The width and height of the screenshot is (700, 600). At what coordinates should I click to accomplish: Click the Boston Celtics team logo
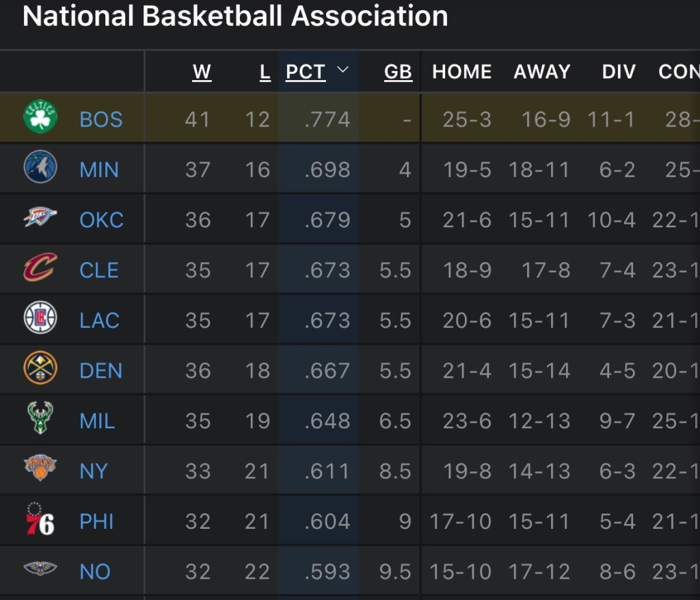(x=40, y=118)
